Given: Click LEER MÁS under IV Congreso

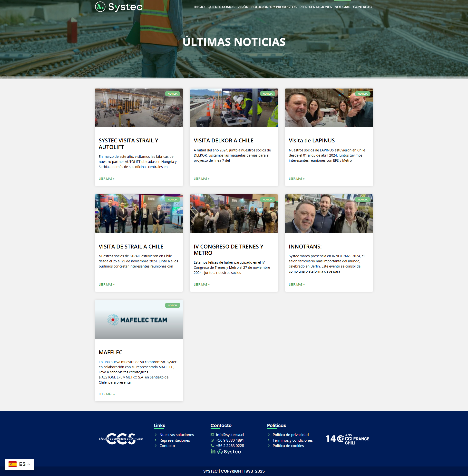Looking at the screenshot, I should click(202, 285).
